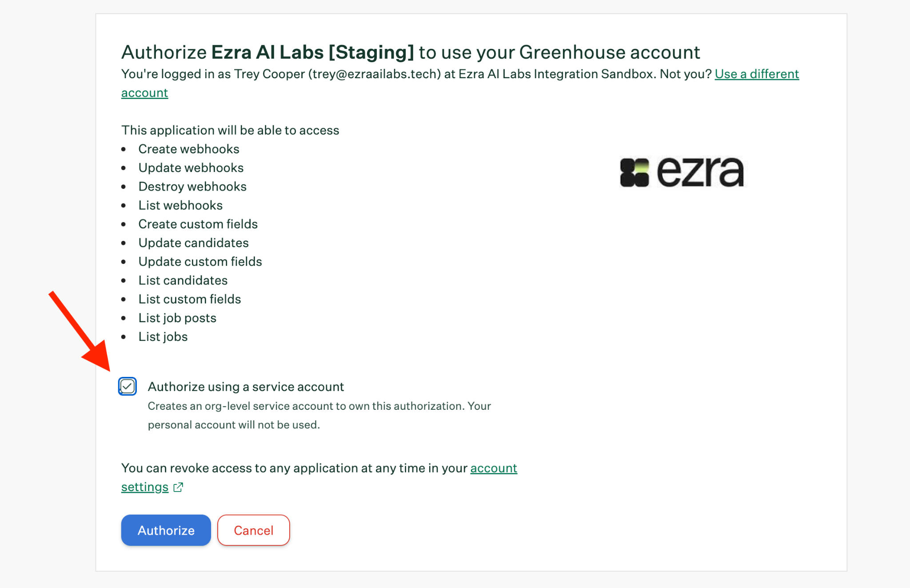Click the 'Create webhooks' permission item

coord(189,149)
